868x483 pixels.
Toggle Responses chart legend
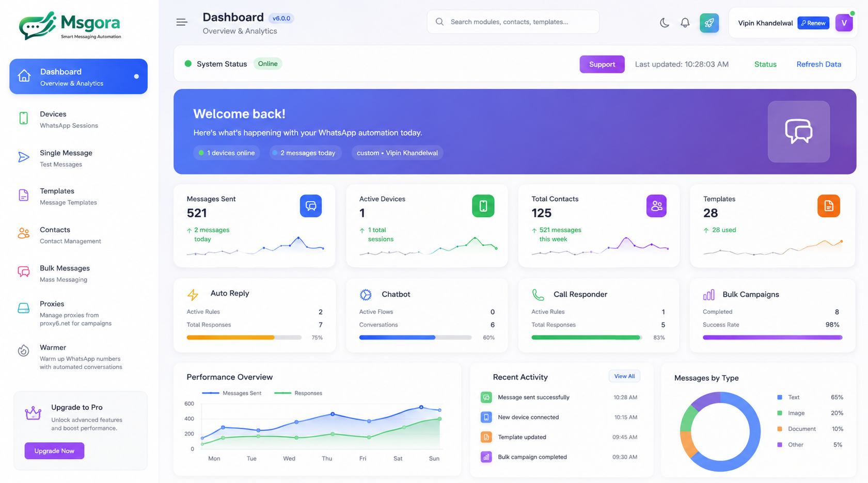click(298, 393)
